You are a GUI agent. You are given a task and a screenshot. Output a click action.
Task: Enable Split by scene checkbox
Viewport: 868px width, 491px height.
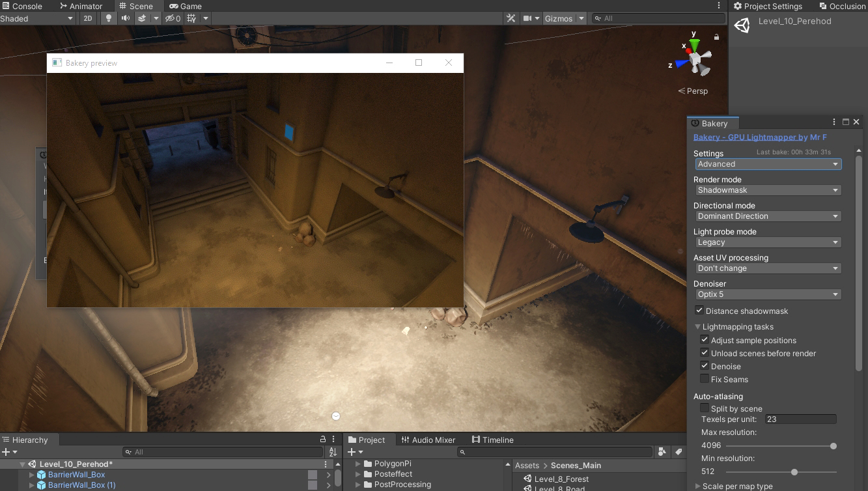(x=705, y=408)
